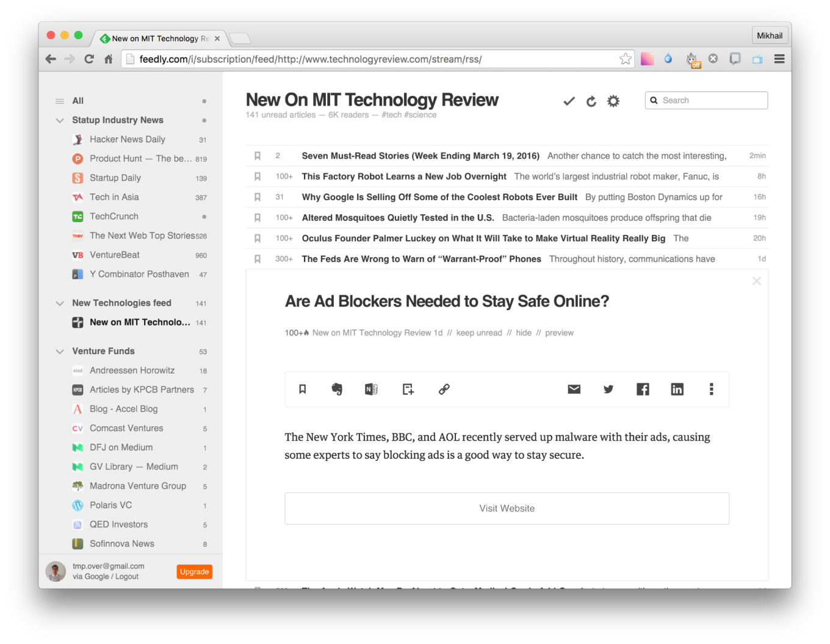This screenshot has height=644, width=830.
Task: Go back in browser history
Action: tap(51, 59)
